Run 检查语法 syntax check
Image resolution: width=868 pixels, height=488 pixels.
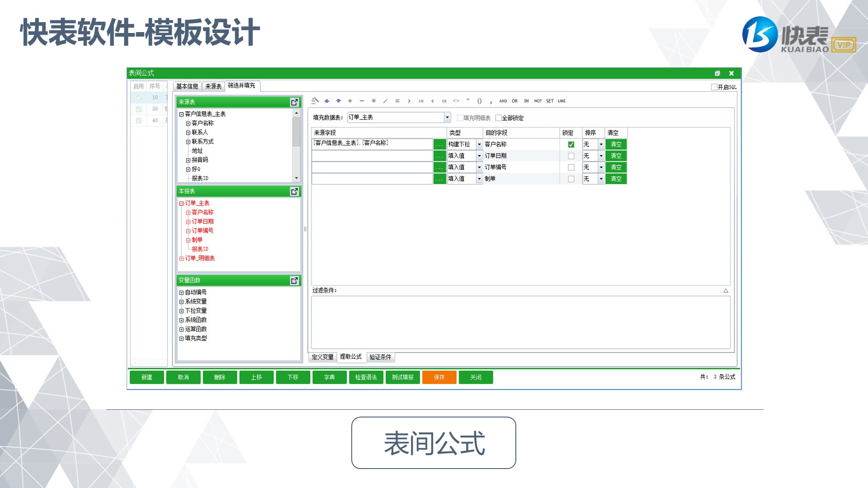(366, 377)
